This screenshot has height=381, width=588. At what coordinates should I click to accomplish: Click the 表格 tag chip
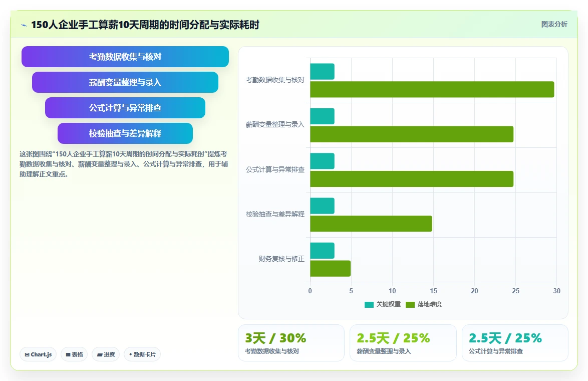[74, 354]
